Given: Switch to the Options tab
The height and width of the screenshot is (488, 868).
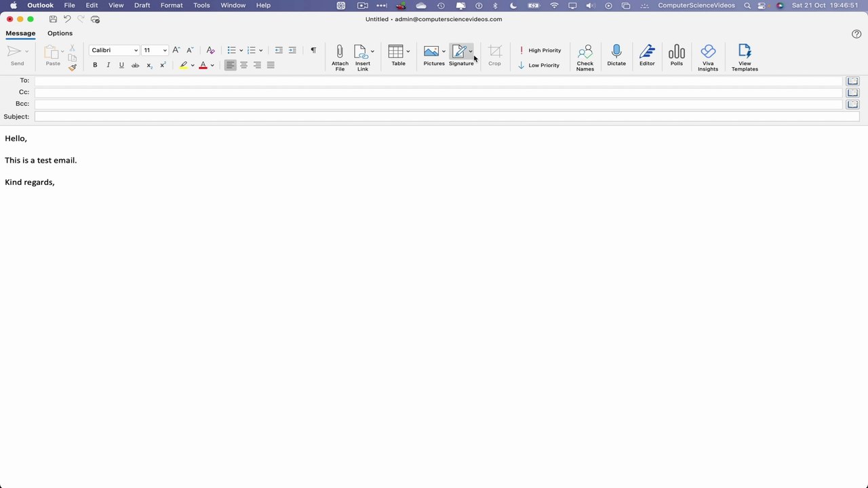Looking at the screenshot, I should (x=60, y=33).
